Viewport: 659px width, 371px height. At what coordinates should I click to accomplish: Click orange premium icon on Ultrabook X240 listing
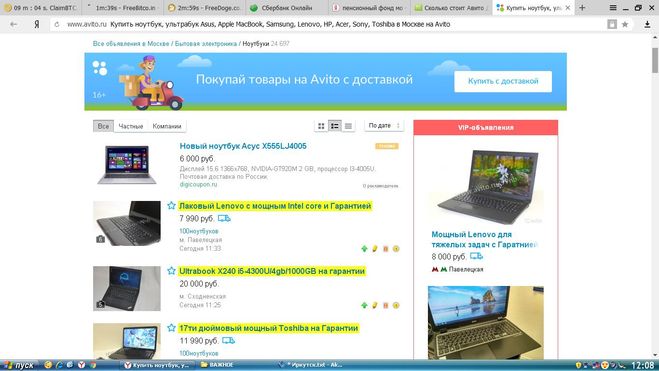click(385, 305)
